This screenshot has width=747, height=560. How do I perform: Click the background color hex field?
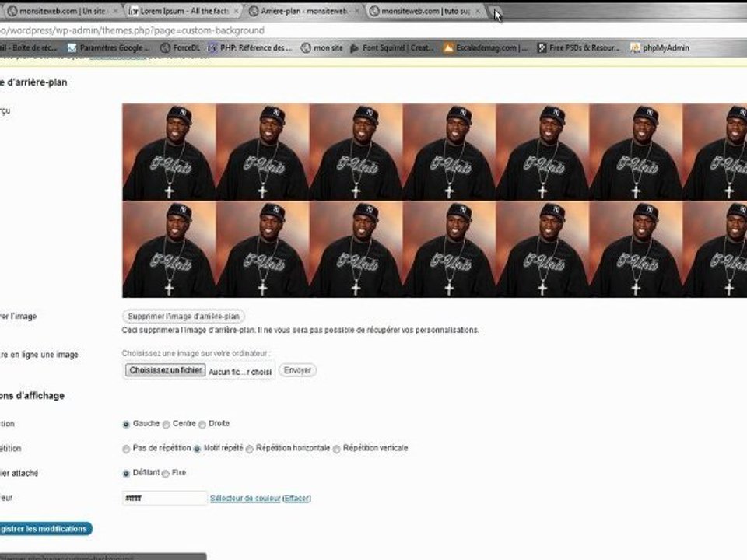(165, 498)
